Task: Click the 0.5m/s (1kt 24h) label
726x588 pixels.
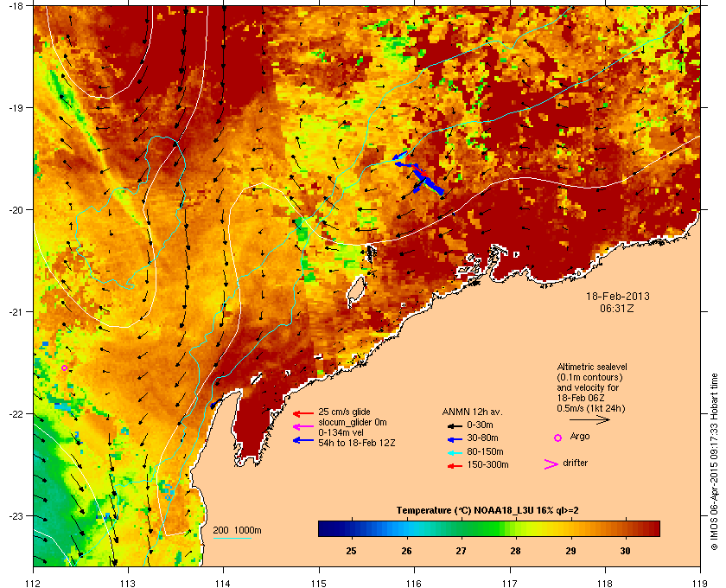Action: click(x=591, y=409)
